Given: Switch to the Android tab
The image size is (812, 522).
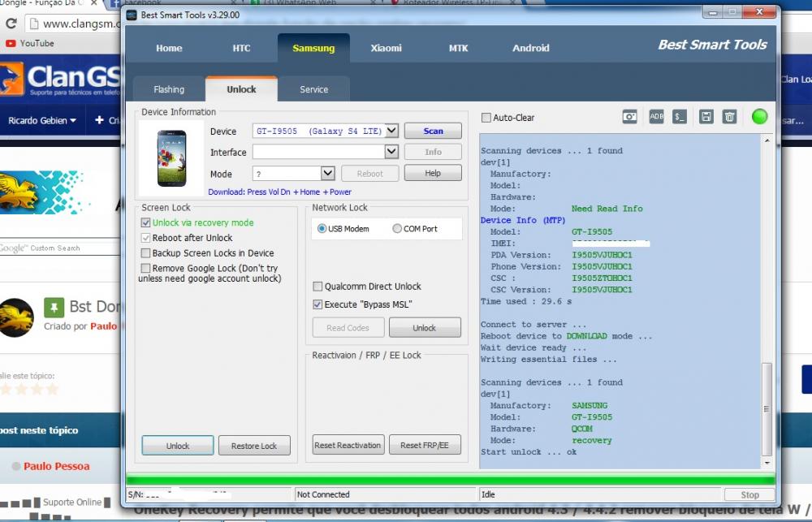Looking at the screenshot, I should 531,48.
